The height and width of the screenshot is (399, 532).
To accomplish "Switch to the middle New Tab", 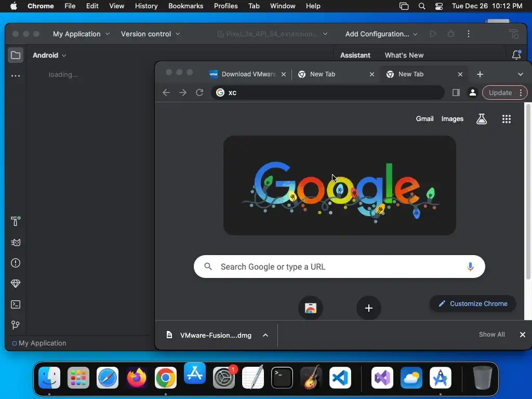I will tap(336, 74).
